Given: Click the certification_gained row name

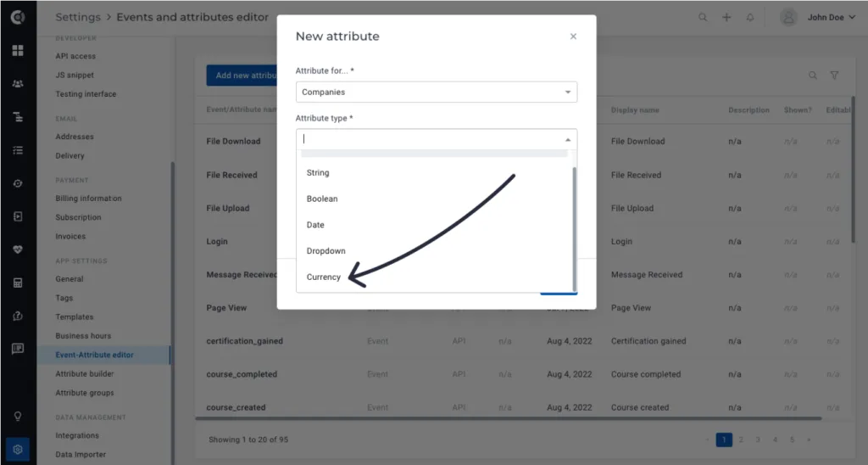Looking at the screenshot, I should pyautogui.click(x=245, y=341).
